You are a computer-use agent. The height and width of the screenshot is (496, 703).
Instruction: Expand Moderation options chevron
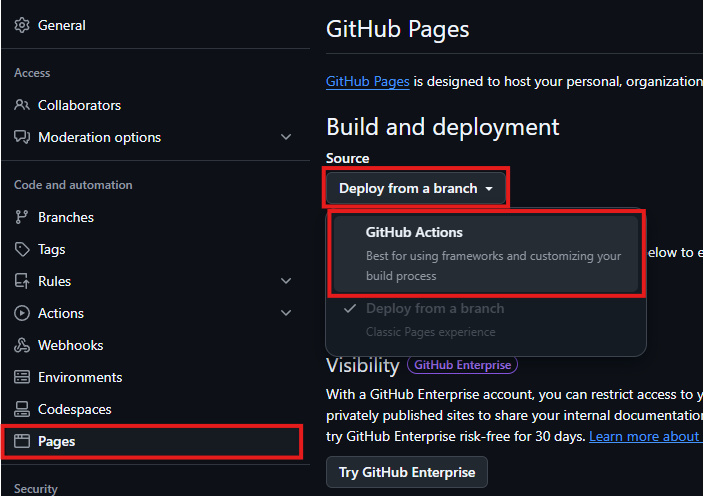click(x=286, y=137)
